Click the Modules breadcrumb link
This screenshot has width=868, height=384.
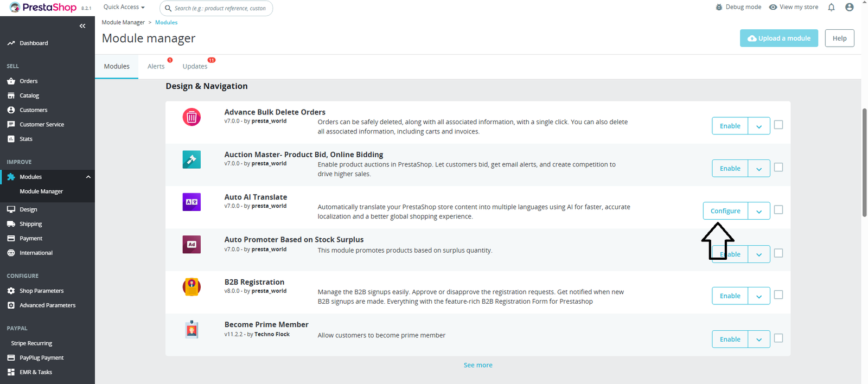coord(167,22)
